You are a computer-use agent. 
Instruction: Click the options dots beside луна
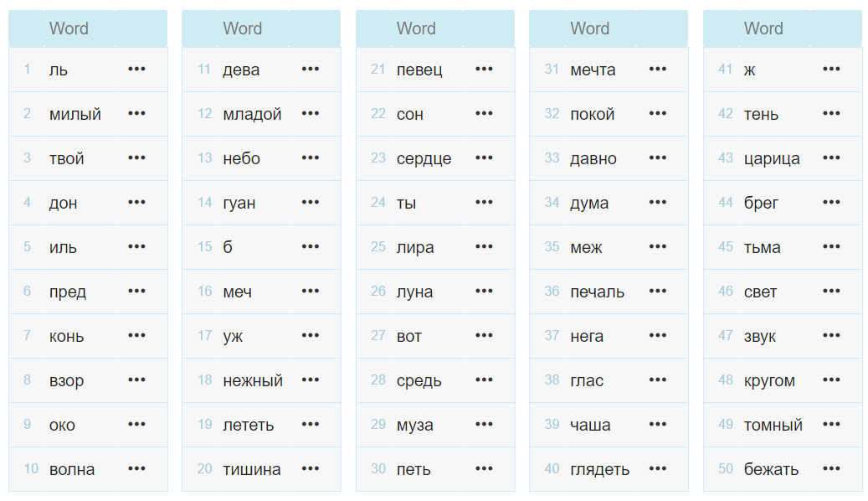click(484, 291)
